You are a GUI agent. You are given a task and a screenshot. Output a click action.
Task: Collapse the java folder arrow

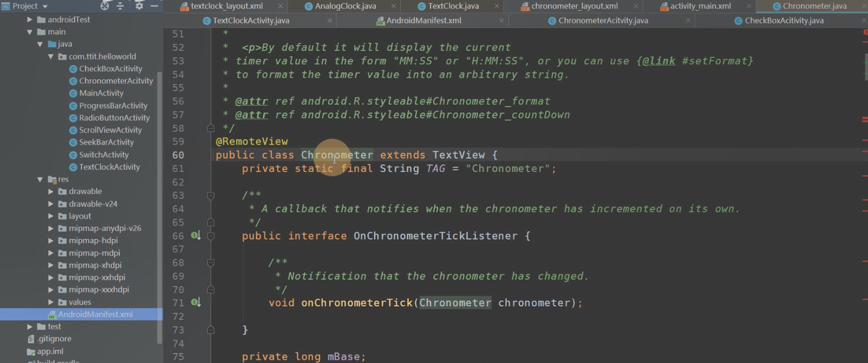coord(40,44)
